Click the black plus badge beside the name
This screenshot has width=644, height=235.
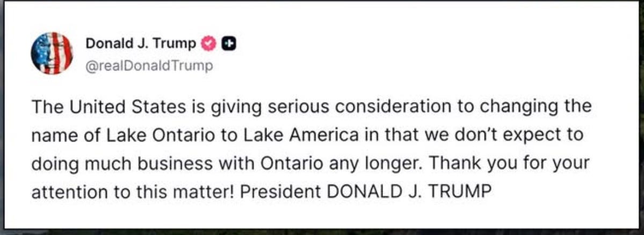[229, 44]
